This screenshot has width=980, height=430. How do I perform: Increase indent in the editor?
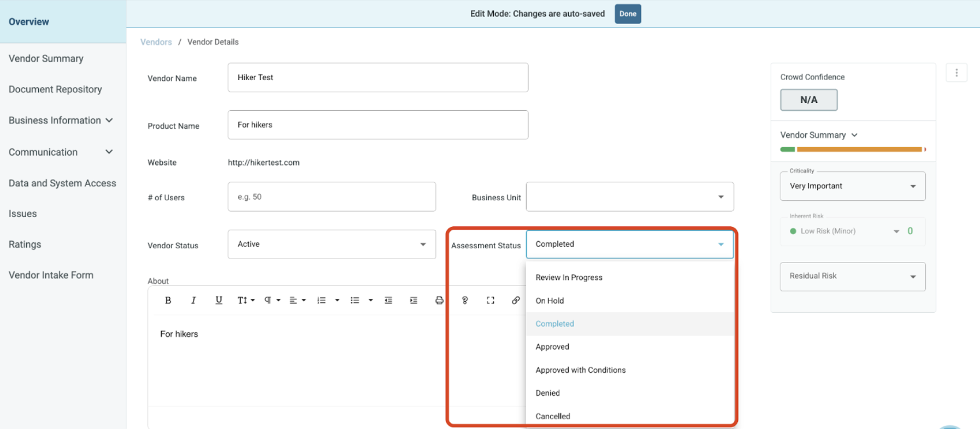tap(414, 300)
